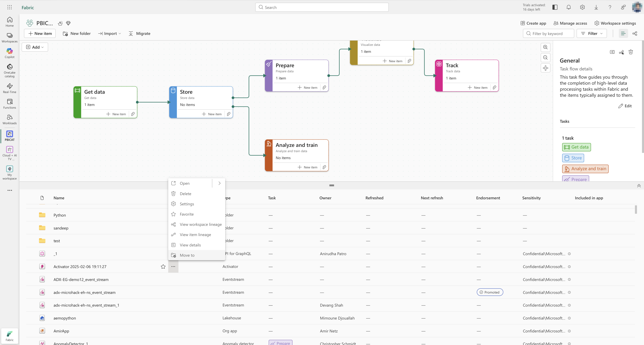This screenshot has width=644, height=345.
Task: Select Delete in the context menu
Action: pyautogui.click(x=197, y=194)
